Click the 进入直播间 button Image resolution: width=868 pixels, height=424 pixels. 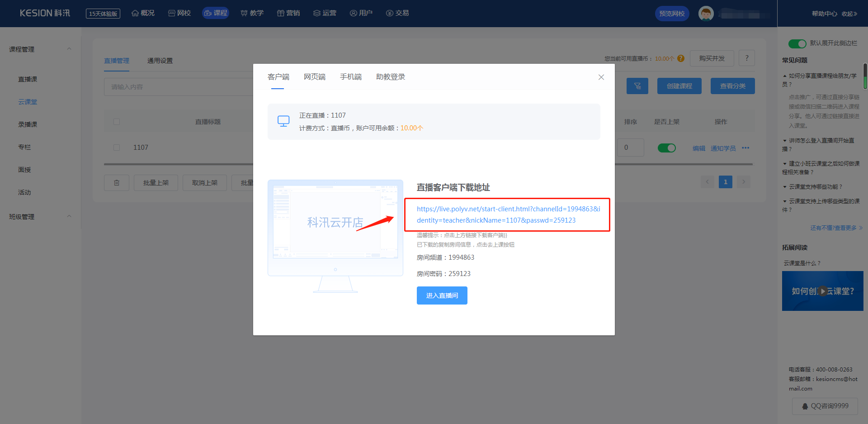click(442, 295)
